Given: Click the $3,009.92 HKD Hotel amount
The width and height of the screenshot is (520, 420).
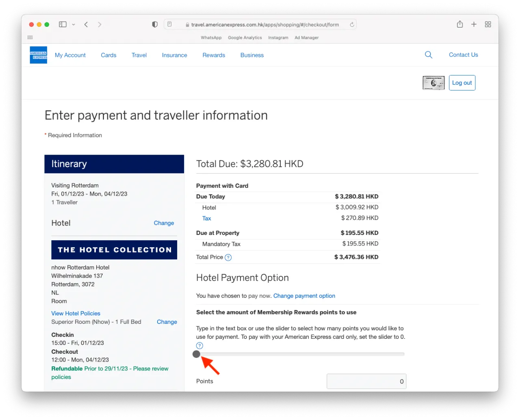Looking at the screenshot, I should 357,207.
